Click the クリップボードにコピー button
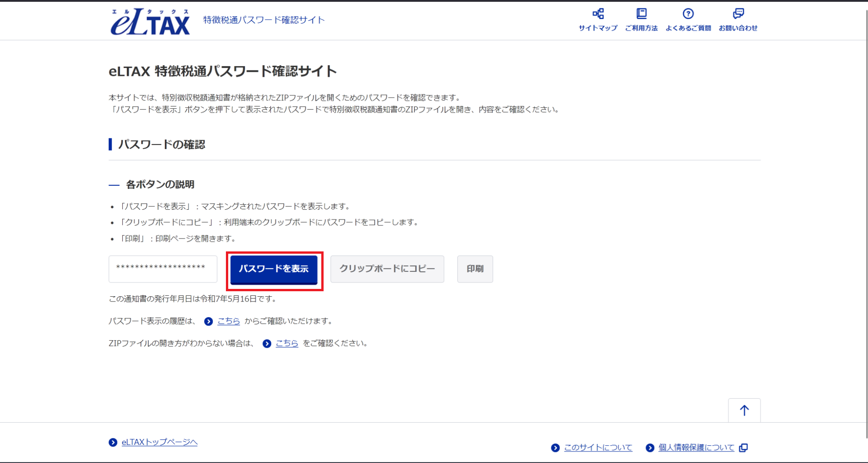This screenshot has width=868, height=463. [387, 269]
